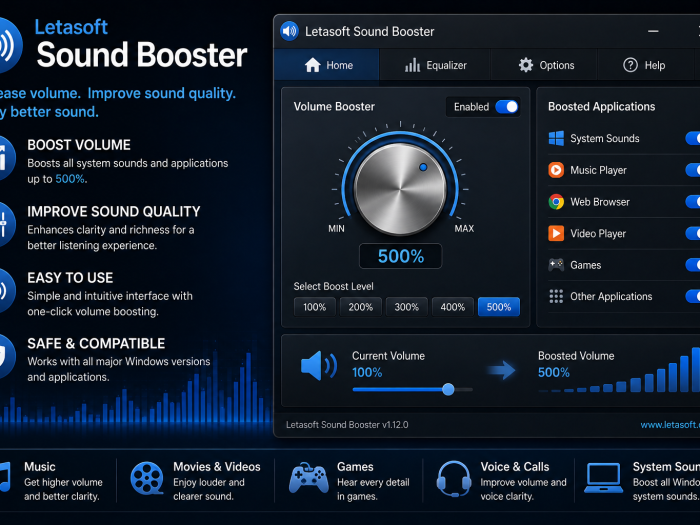Click the speaker icon in the title bar
The image size is (700, 525).
coord(289,31)
